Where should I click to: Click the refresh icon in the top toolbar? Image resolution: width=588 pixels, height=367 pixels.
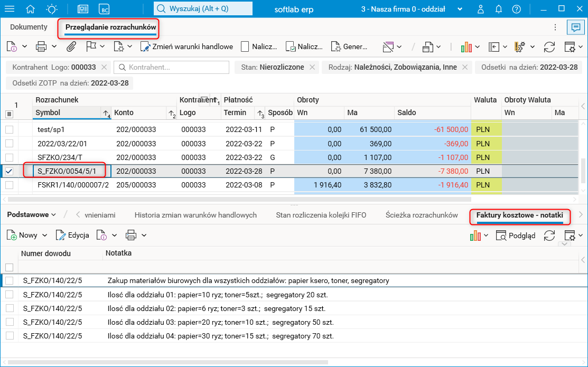tap(549, 46)
